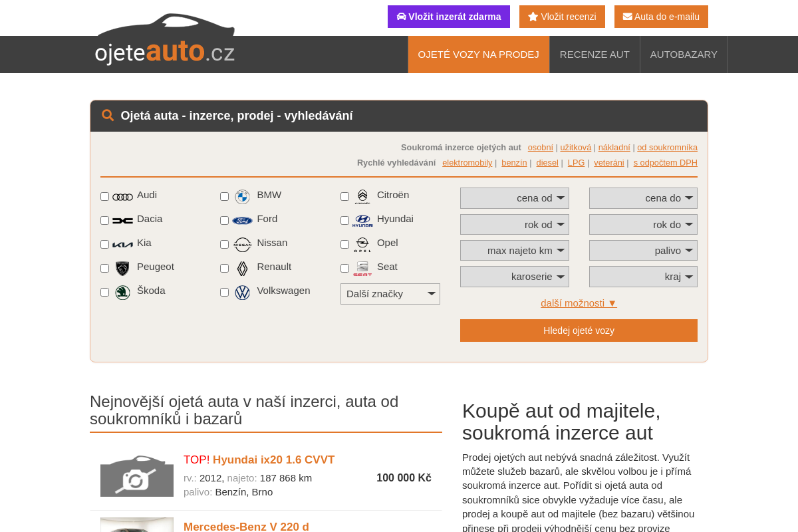798x532 pixels.
Task: Mark the Peugeot checkbox
Action: (x=104, y=268)
